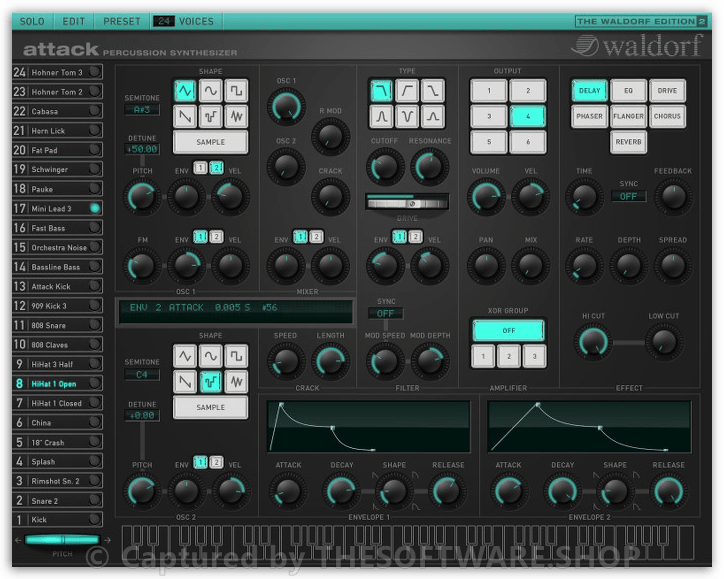Screen dimensions: 724x579
Task: Open the OSC 2 semitone C4 selector
Action: point(141,375)
